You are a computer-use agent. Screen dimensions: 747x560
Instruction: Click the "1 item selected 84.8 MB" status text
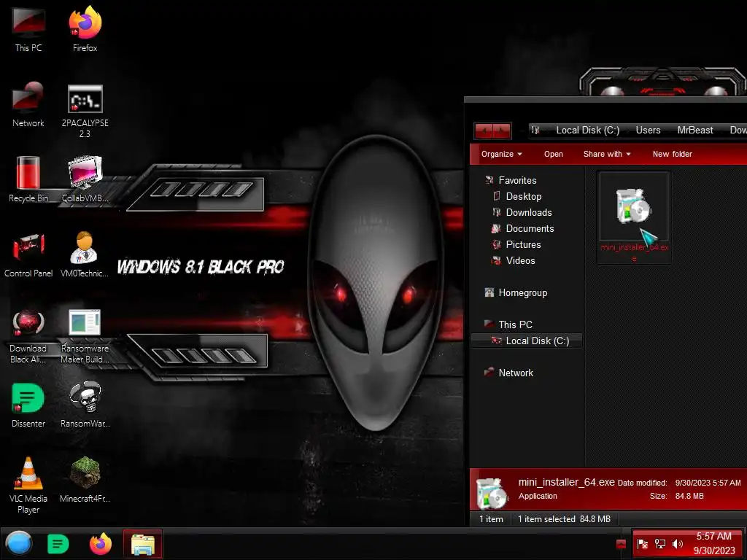[x=564, y=519]
